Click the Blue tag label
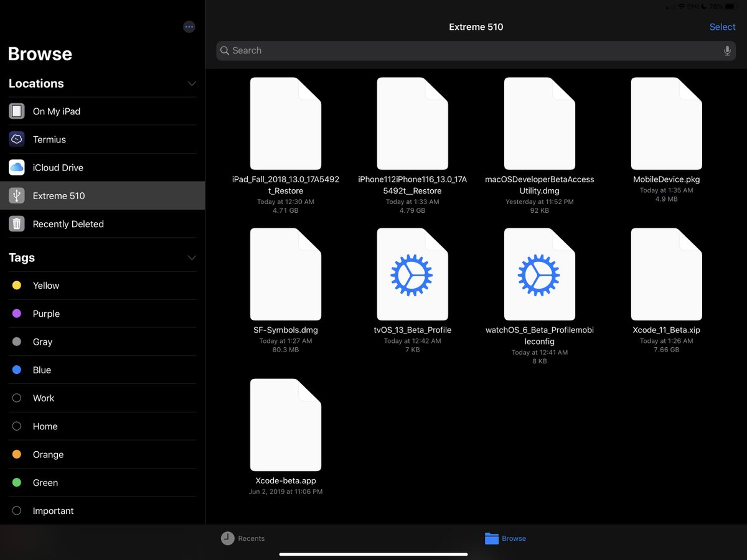The height and width of the screenshot is (560, 747). tap(42, 370)
